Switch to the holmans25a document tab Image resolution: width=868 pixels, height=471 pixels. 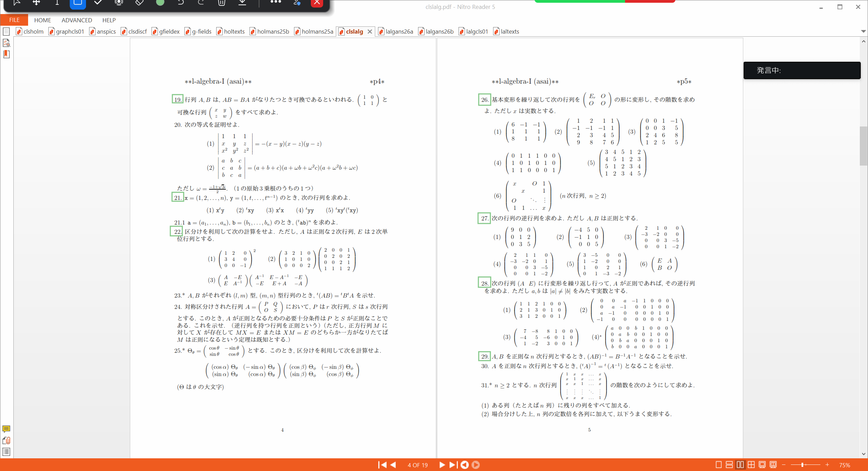click(314, 32)
